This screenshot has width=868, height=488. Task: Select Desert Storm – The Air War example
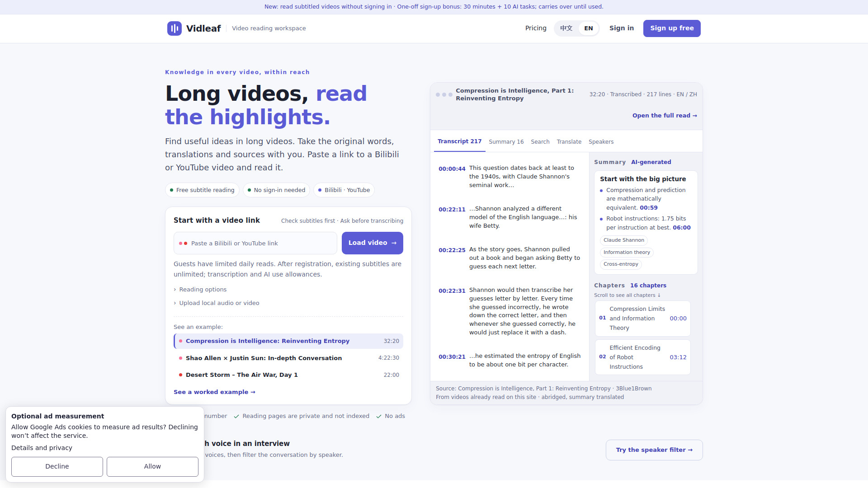(x=288, y=375)
